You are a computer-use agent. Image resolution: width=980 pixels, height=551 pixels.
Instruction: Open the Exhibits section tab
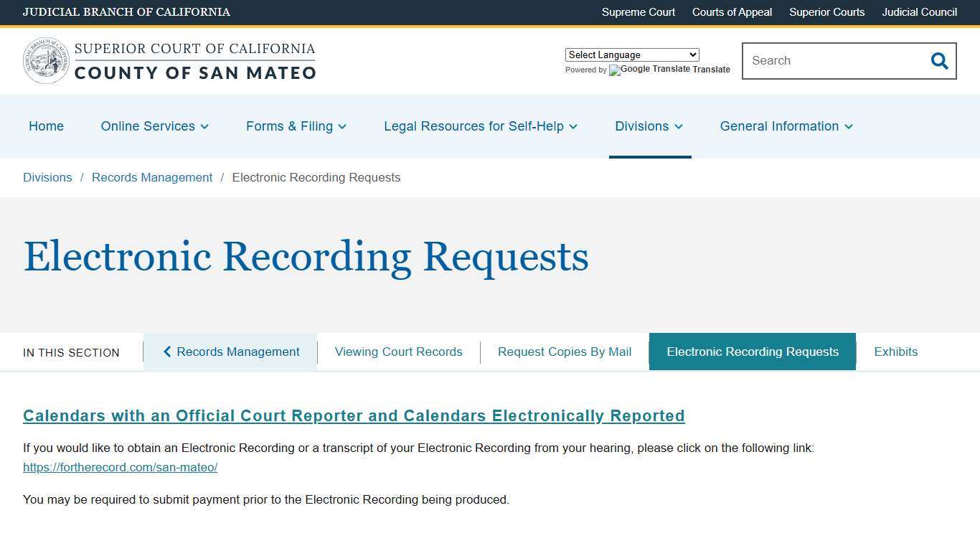[895, 352]
